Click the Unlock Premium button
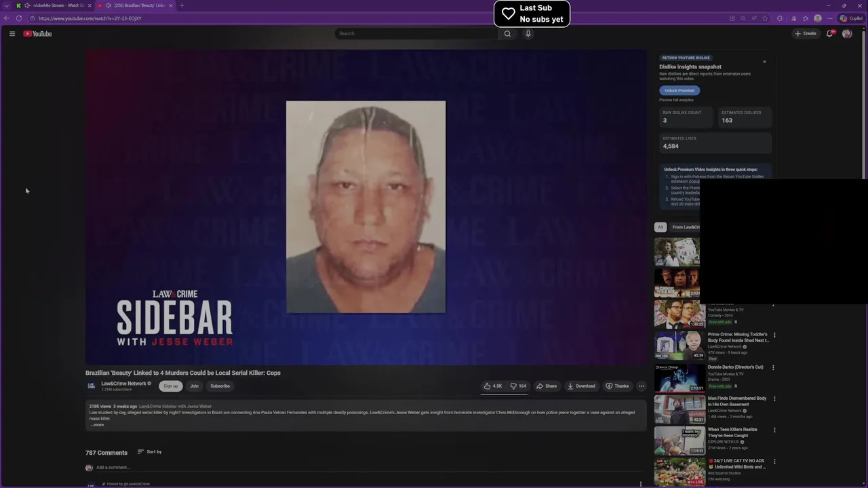 pyautogui.click(x=679, y=90)
